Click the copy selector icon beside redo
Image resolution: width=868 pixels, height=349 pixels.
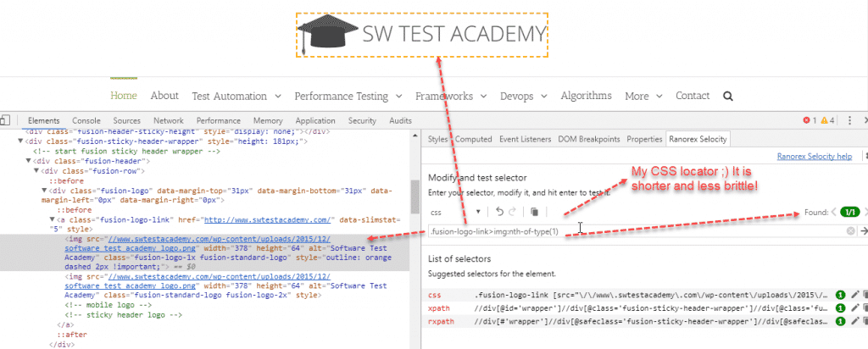click(x=535, y=211)
